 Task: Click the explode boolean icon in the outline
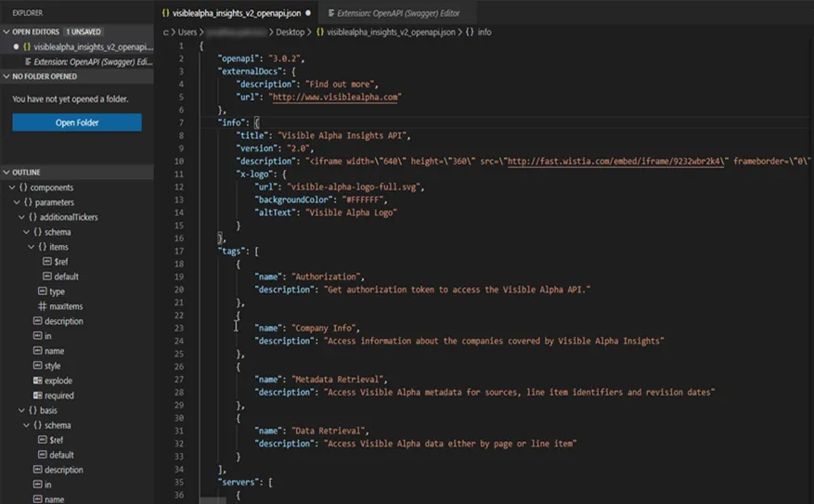pos(38,381)
